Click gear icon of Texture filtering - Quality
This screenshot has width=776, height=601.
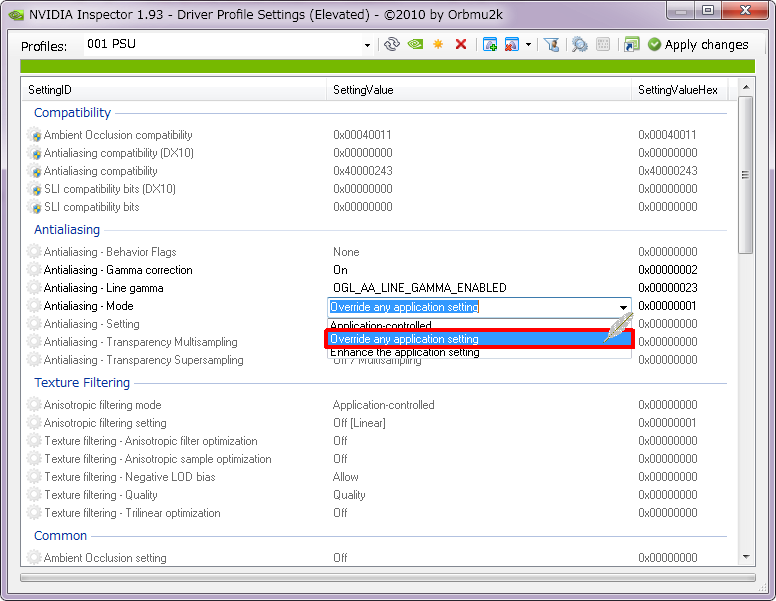pyautogui.click(x=34, y=495)
